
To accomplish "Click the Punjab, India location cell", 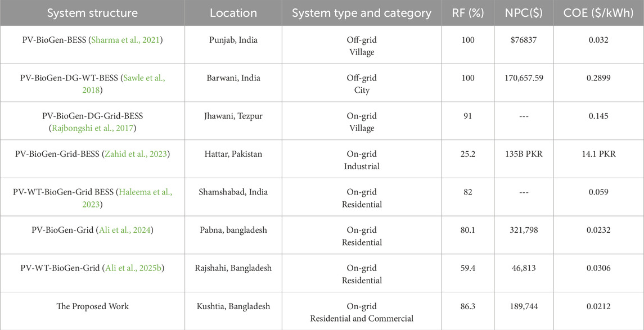I will (233, 40).
